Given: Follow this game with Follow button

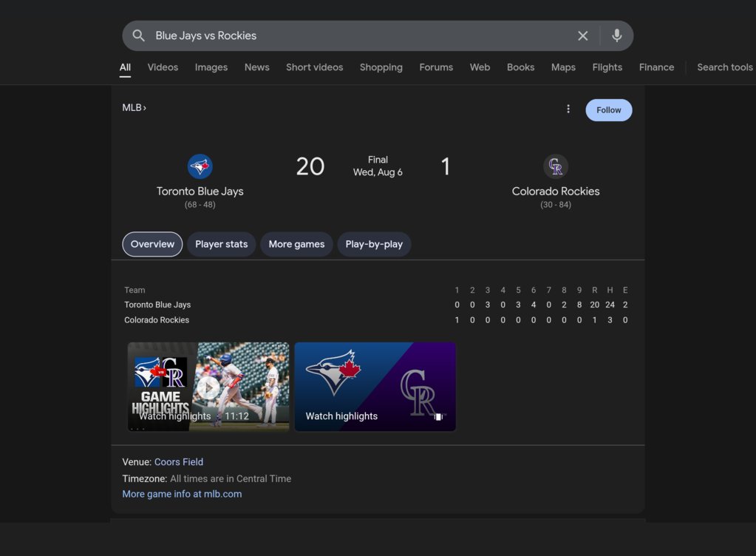Looking at the screenshot, I should (x=608, y=110).
